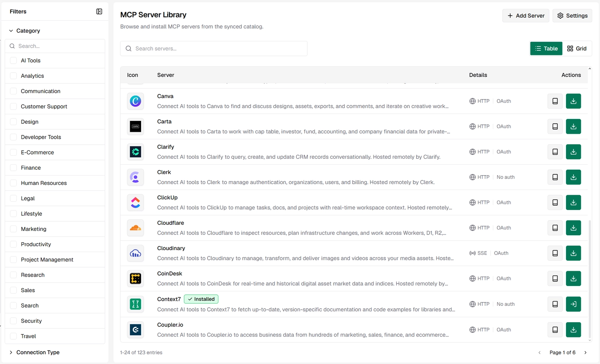Viewport: 600px width, 364px height.
Task: Install the CoinDesk server
Action: coord(573,279)
